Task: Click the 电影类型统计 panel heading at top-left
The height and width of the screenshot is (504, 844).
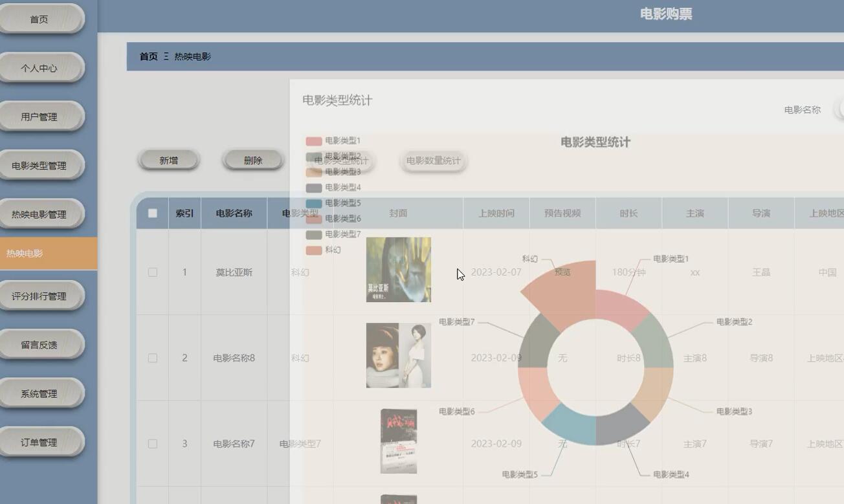Action: (337, 100)
